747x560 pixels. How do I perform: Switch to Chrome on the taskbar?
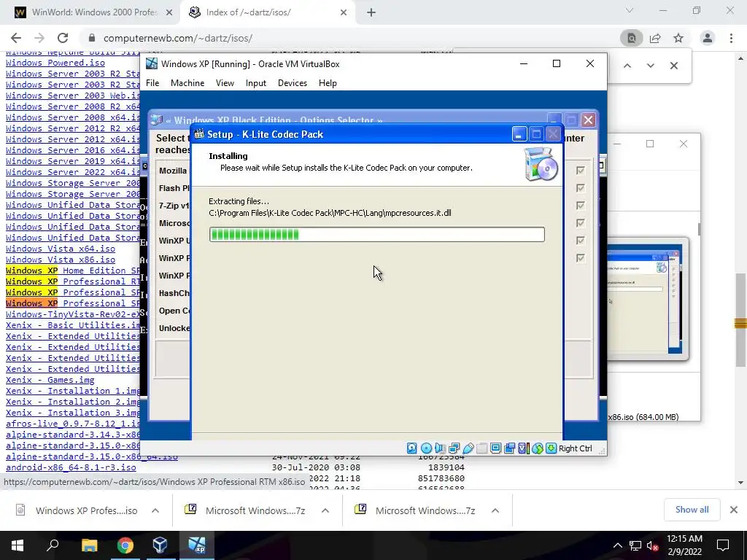[125, 545]
